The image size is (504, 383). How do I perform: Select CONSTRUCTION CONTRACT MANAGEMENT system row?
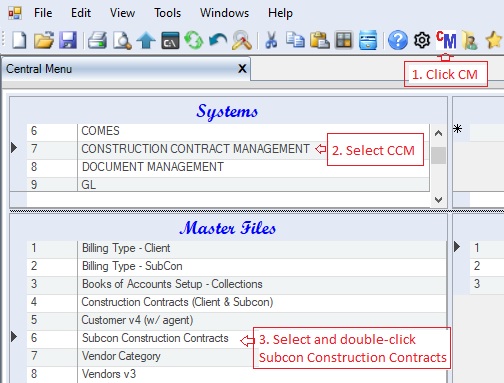[x=228, y=149]
